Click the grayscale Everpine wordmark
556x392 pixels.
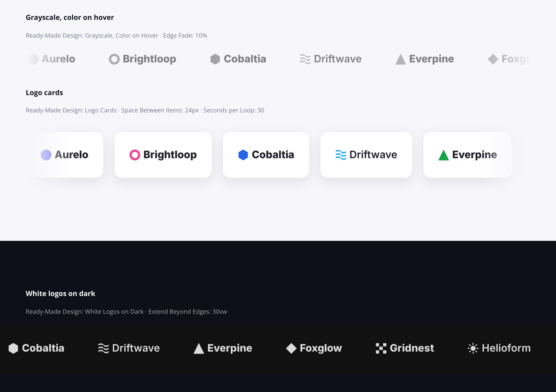[432, 59]
